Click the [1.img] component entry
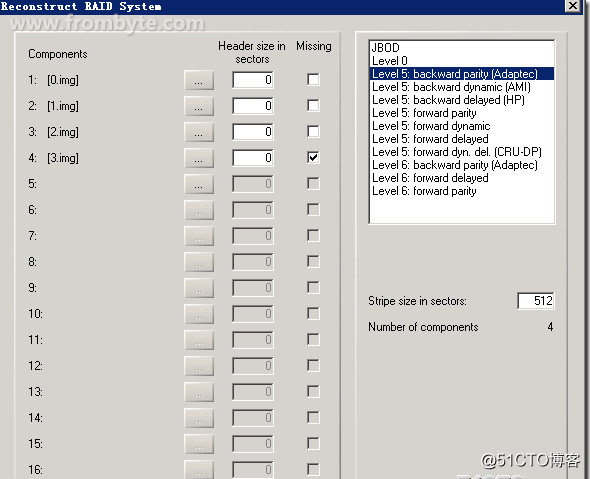This screenshot has width=590, height=479. click(x=63, y=106)
